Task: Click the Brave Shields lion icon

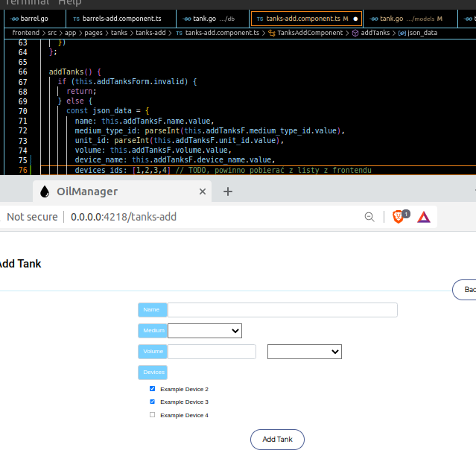Action: (399, 217)
